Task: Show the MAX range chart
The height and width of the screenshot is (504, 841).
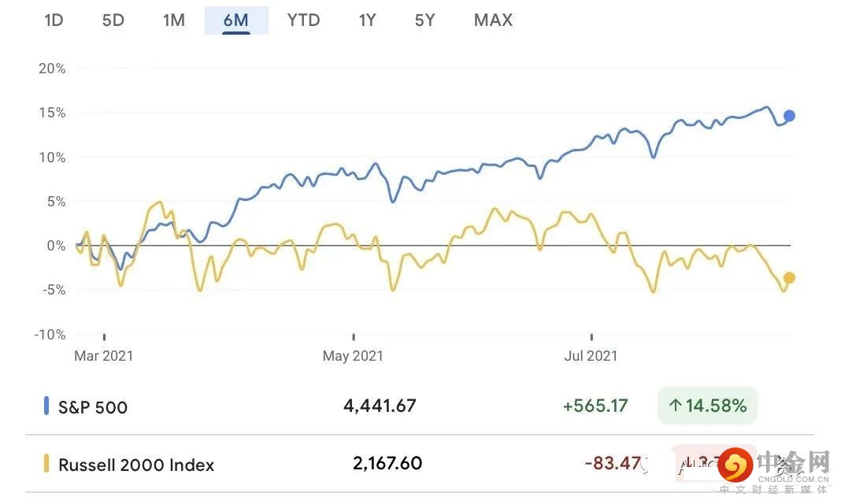Action: (493, 20)
